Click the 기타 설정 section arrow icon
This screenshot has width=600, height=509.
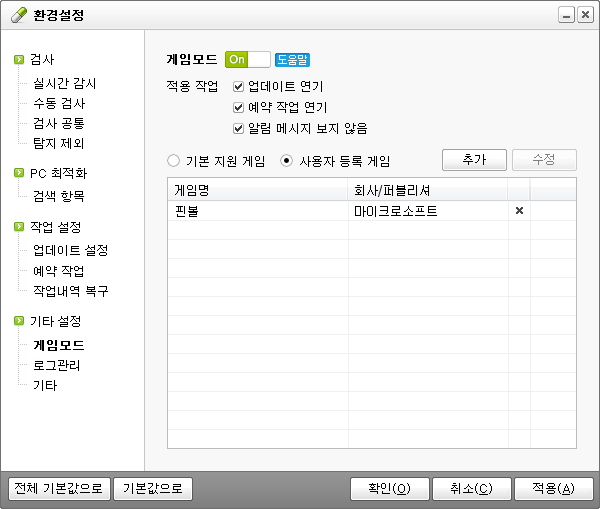coord(19,321)
